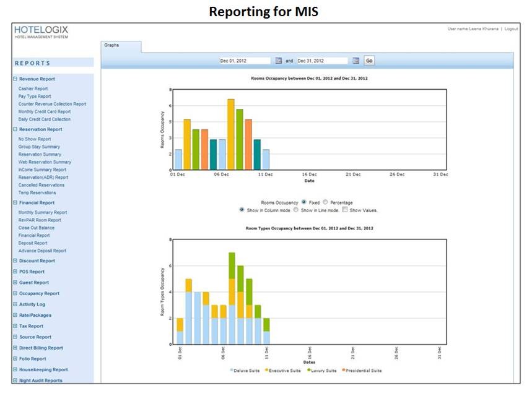Click the Logout link
The width and height of the screenshot is (532, 396).
tap(511, 29)
